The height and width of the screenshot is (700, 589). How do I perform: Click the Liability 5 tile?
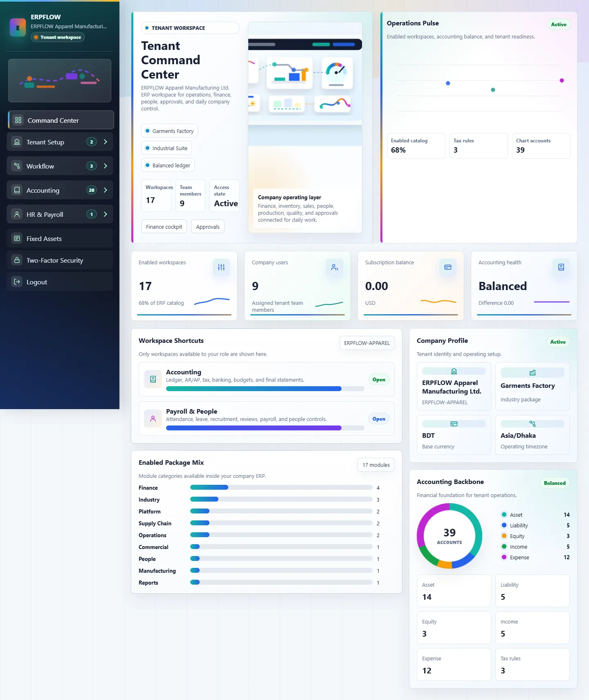(x=533, y=591)
